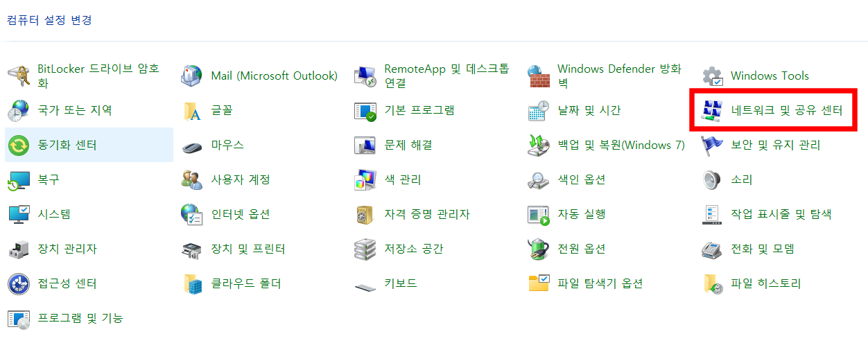This screenshot has height=343, width=868.
Task: Click the 색인 옵션 magnifier icon
Action: (539, 179)
